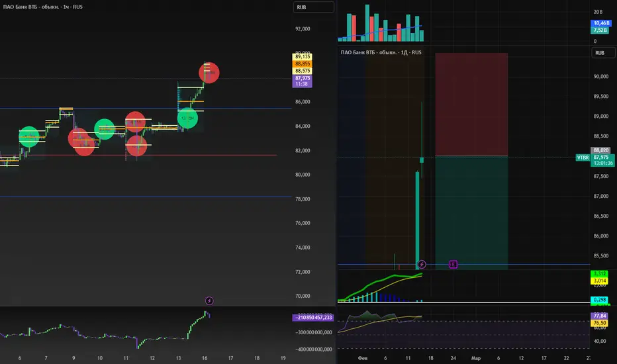Click the lightning event icon on the daily chart
This screenshot has height=364, width=617.
click(422, 265)
